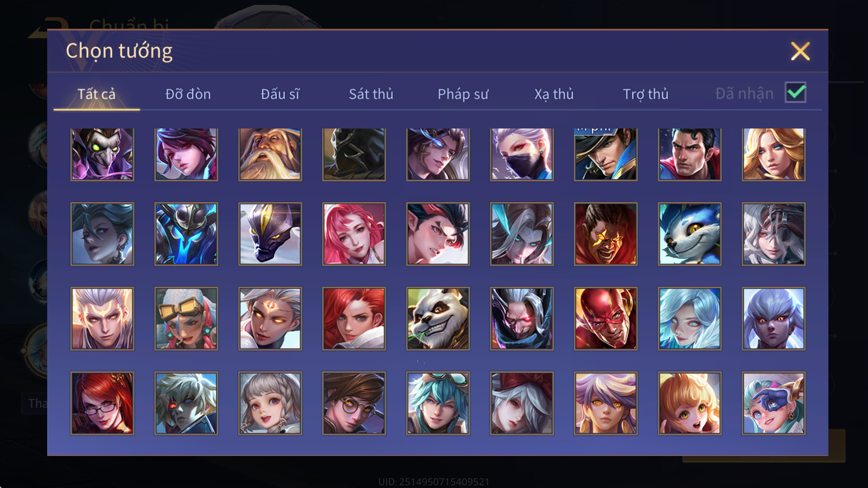Select the hero wearing goggles and white cap
The image size is (868, 488).
186,318
